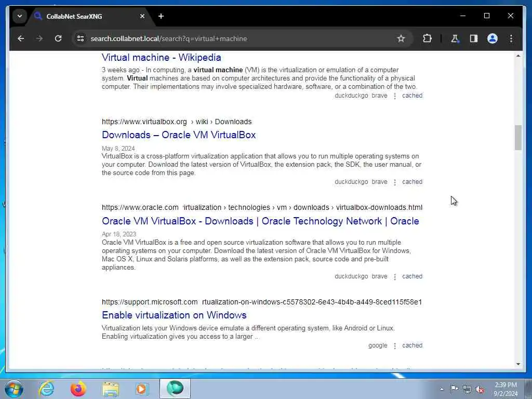The image size is (532, 399).
Task: Close the CollabNet SearXNG tab
Action: tap(142, 16)
